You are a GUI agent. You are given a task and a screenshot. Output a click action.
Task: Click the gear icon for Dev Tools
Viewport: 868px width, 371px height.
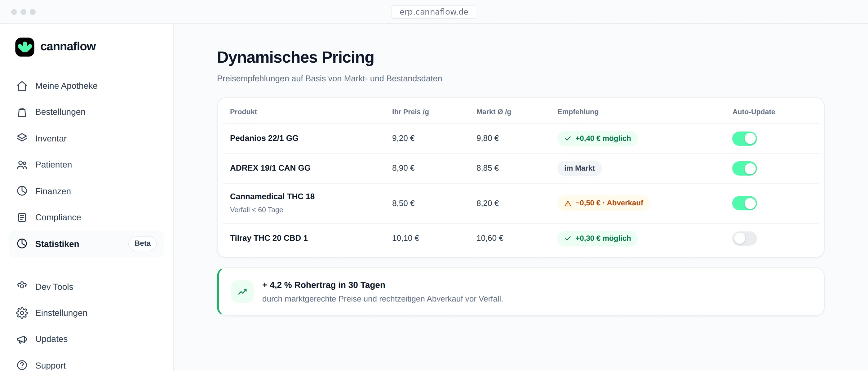pyautogui.click(x=22, y=285)
